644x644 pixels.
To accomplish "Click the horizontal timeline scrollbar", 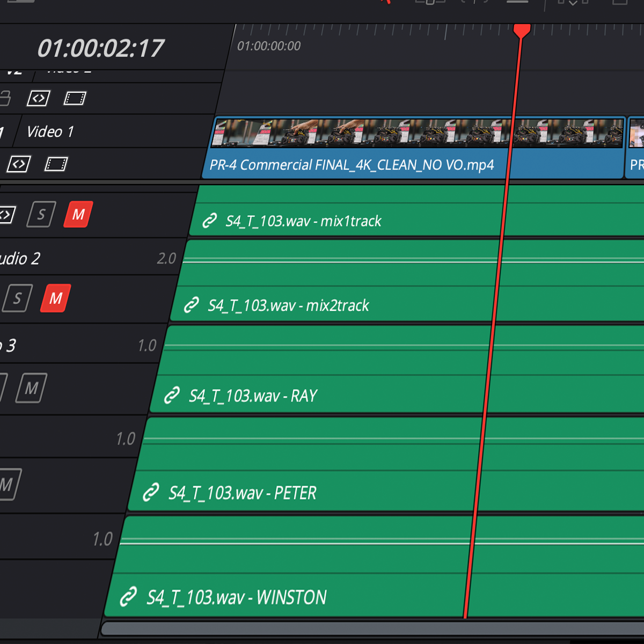I will click(370, 628).
